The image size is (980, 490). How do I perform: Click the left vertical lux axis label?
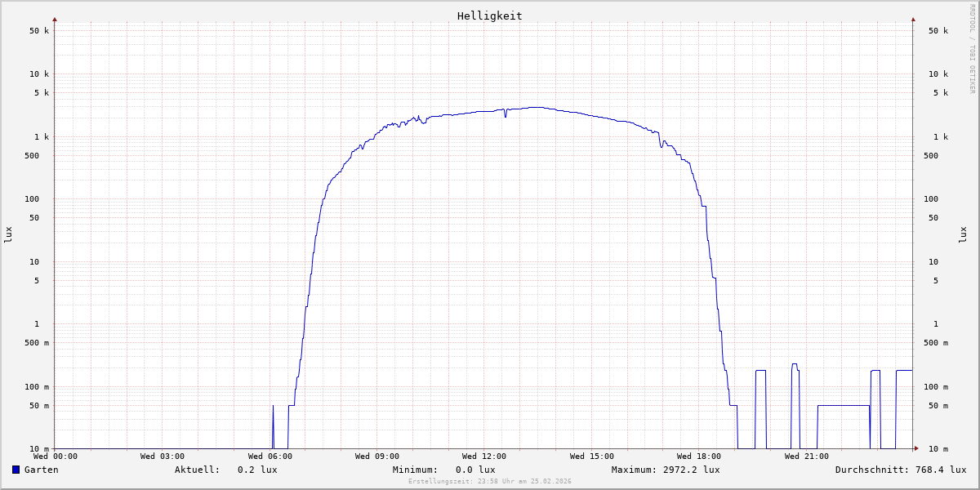click(8, 234)
